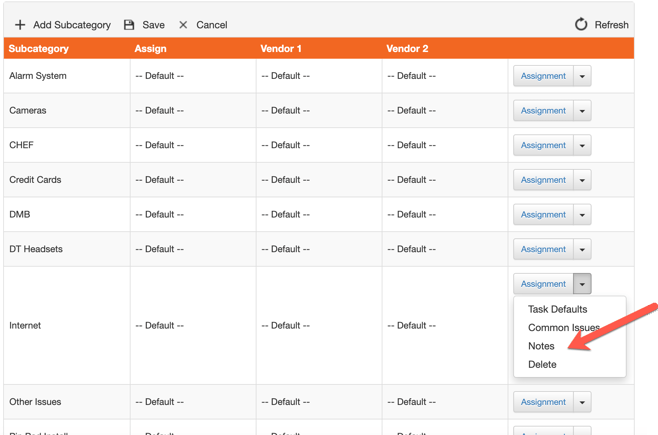The height and width of the screenshot is (435, 658).
Task: Open the CHEF row dropdown arrow
Action: [x=582, y=146]
